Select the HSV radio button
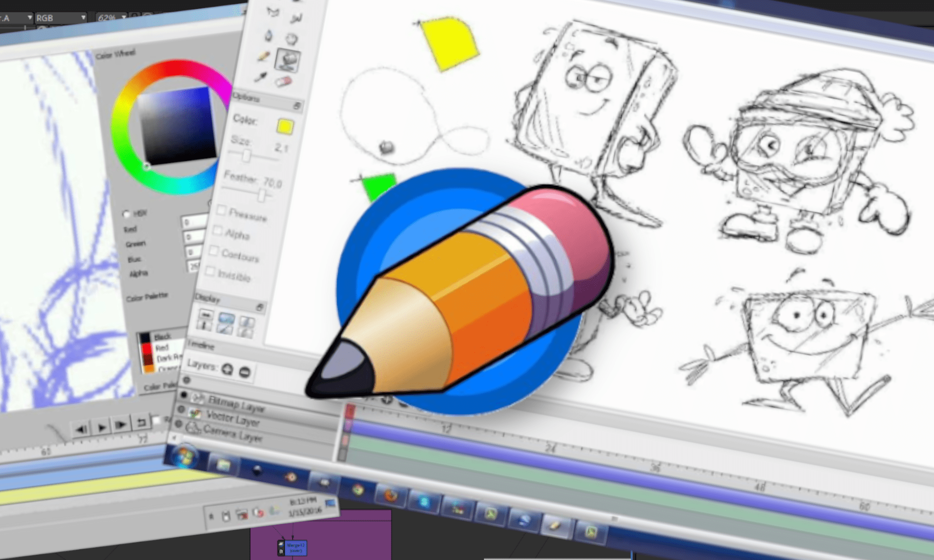The image size is (934, 560). pyautogui.click(x=126, y=214)
